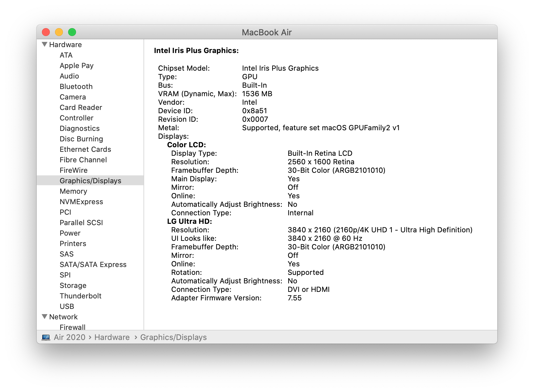534x392 pixels.
Task: Select NVMExpress in the sidebar
Action: [x=81, y=202]
